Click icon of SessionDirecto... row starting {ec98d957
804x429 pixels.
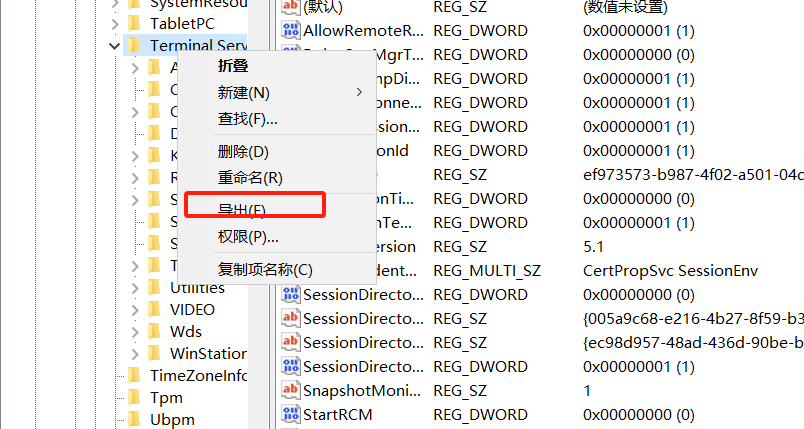[290, 342]
